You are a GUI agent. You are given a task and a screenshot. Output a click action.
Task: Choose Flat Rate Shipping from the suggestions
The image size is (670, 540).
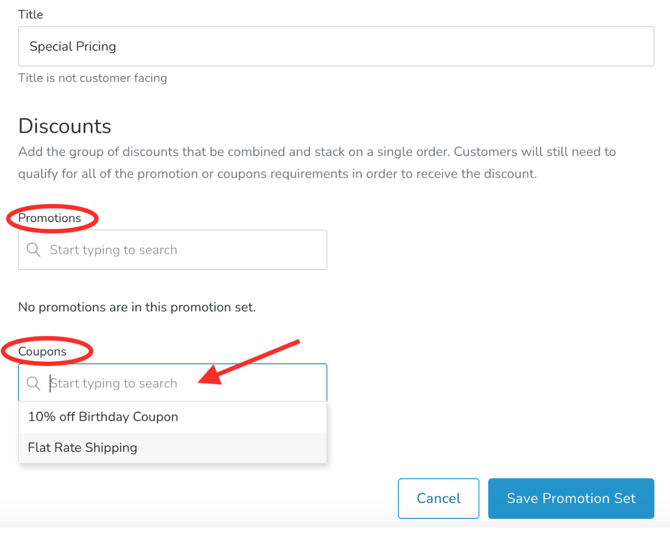(83, 448)
